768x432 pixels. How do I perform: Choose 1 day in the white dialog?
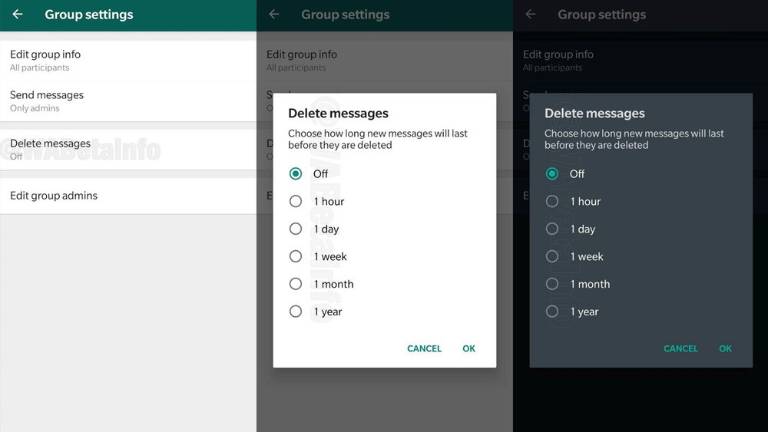(x=296, y=229)
